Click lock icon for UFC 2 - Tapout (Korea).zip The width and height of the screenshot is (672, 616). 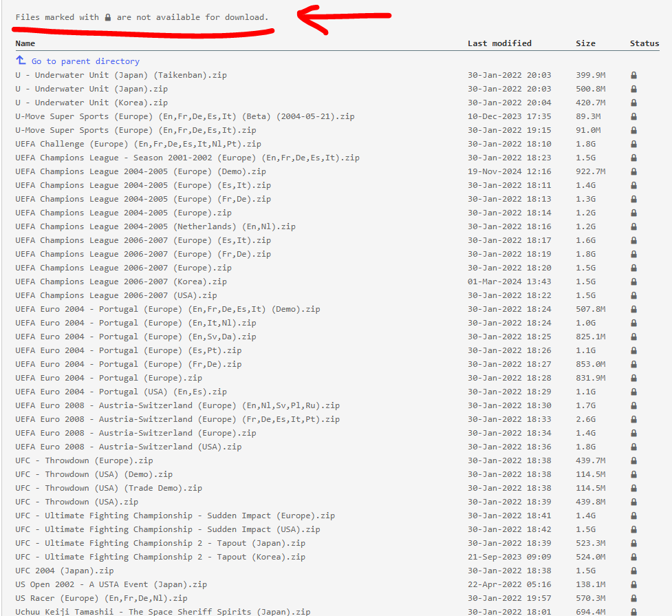coord(633,557)
